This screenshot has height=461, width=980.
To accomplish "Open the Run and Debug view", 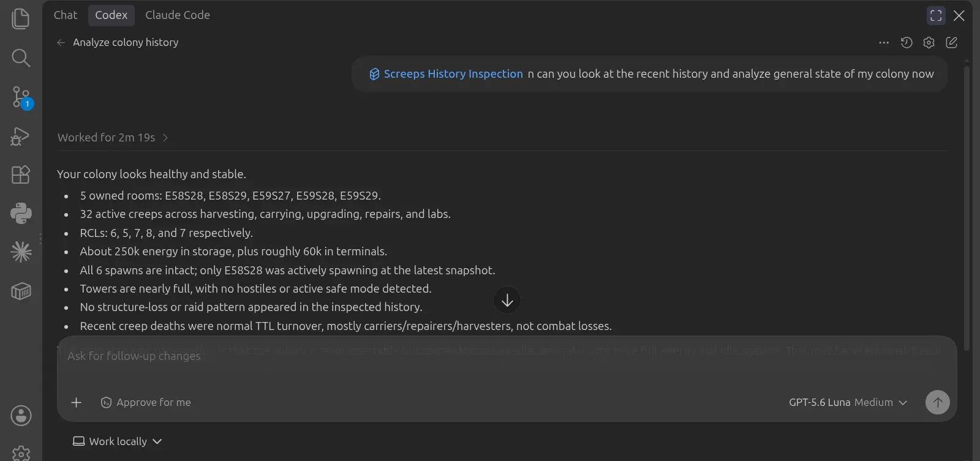I will pyautogui.click(x=21, y=136).
